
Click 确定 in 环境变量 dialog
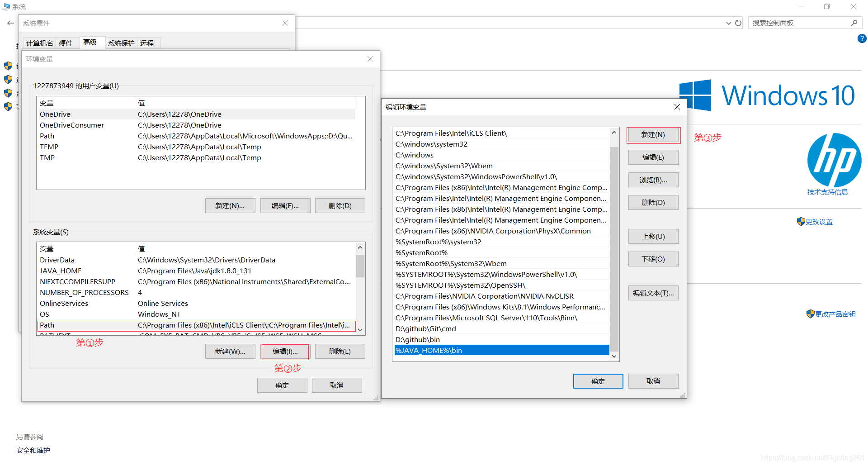coord(282,385)
